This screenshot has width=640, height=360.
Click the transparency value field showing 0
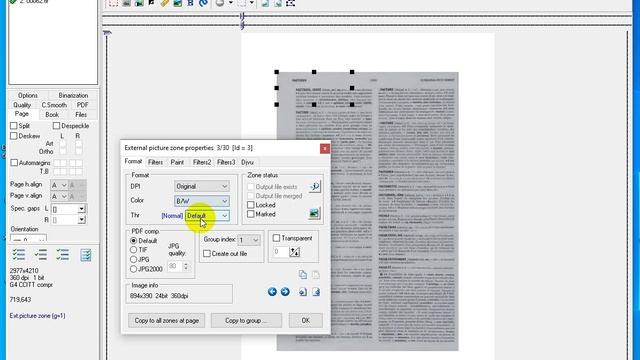281,252
